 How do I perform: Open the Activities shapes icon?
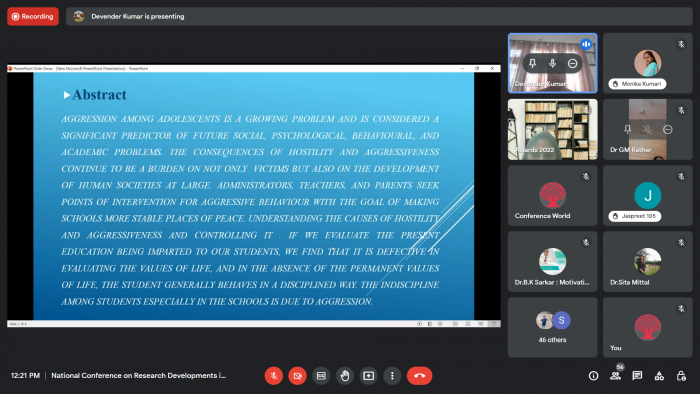(x=659, y=376)
